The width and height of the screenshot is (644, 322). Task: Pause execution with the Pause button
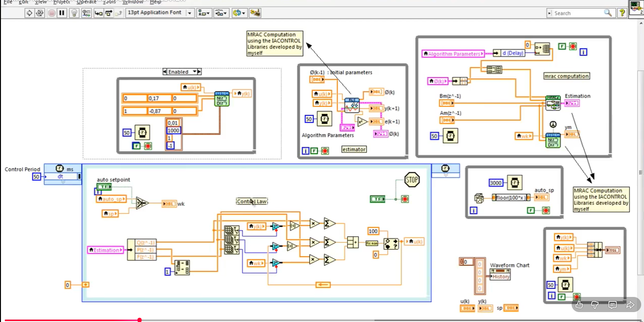[62, 13]
